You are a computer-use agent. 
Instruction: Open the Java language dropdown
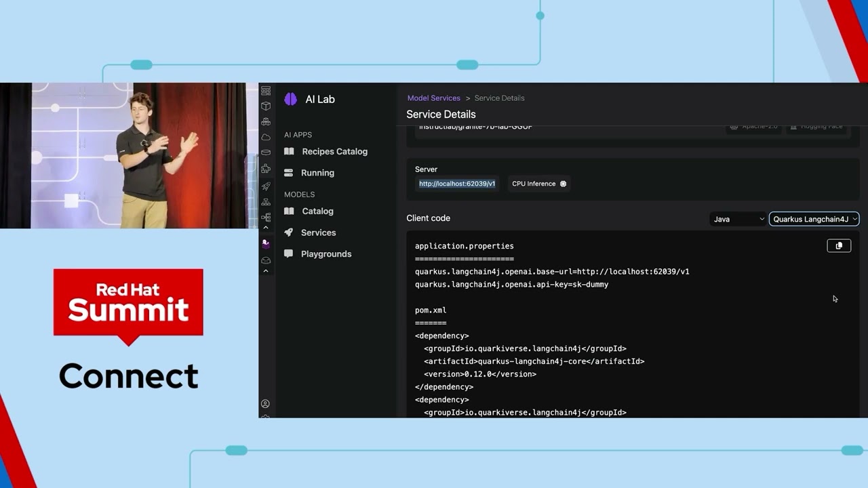point(738,219)
